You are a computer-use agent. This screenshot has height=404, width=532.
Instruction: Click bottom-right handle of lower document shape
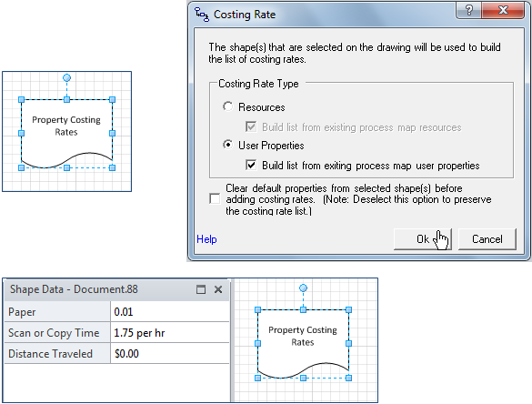point(349,378)
